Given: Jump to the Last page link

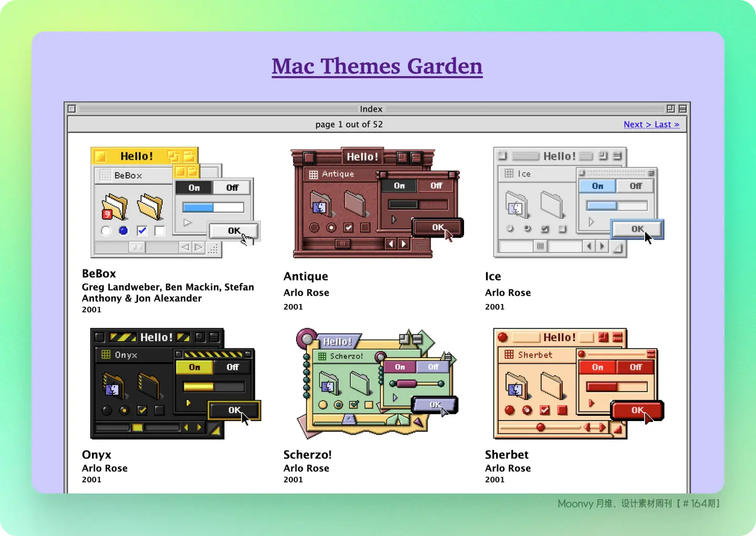Looking at the screenshot, I should point(667,124).
